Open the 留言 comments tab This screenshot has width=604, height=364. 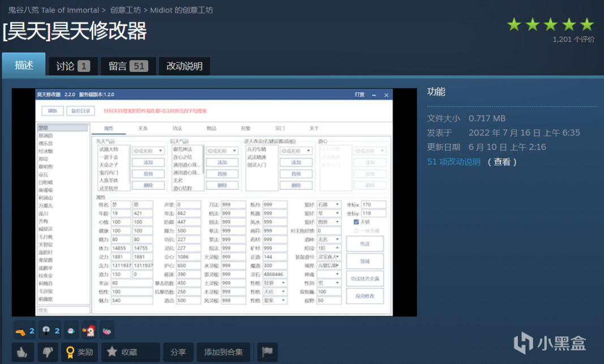click(x=128, y=66)
